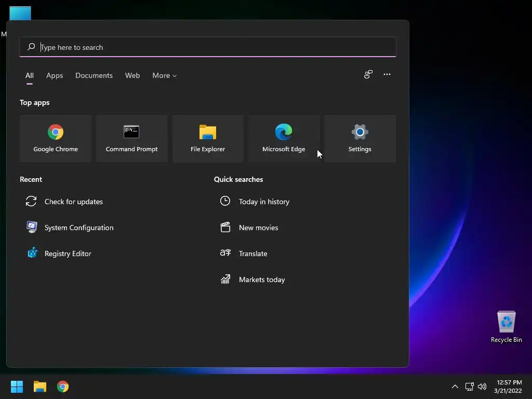Click the Markets today chart icon
532x399 pixels.
point(225,279)
